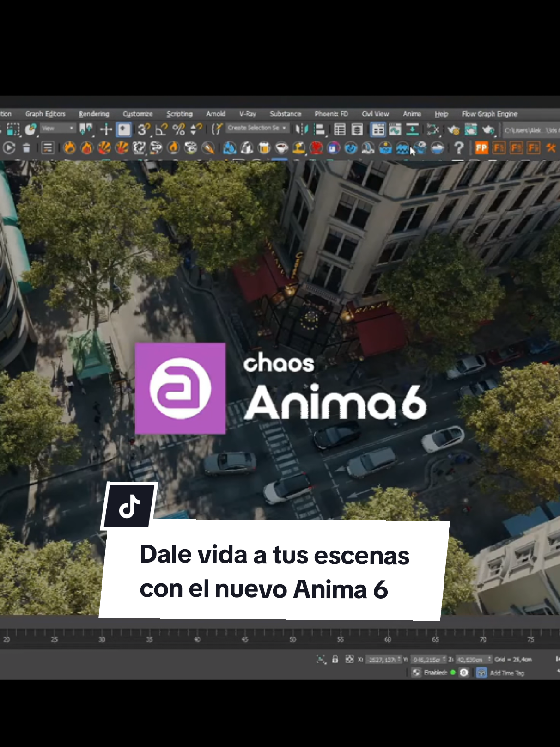
Task: Click the Select and Place tool icon
Action: 30,129
